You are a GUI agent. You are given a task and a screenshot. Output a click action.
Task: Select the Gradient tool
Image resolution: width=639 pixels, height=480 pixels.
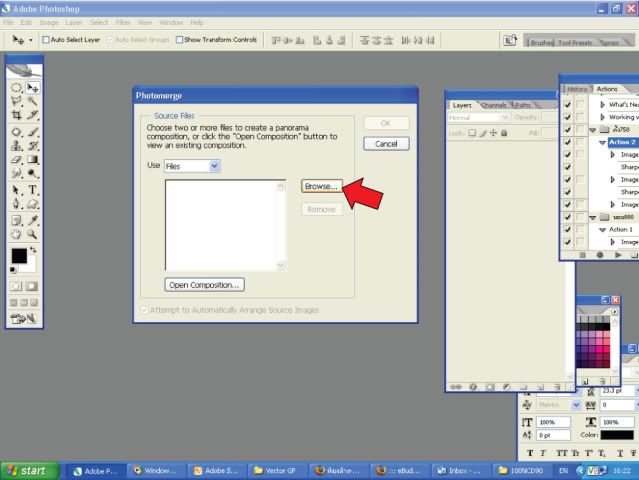32,160
